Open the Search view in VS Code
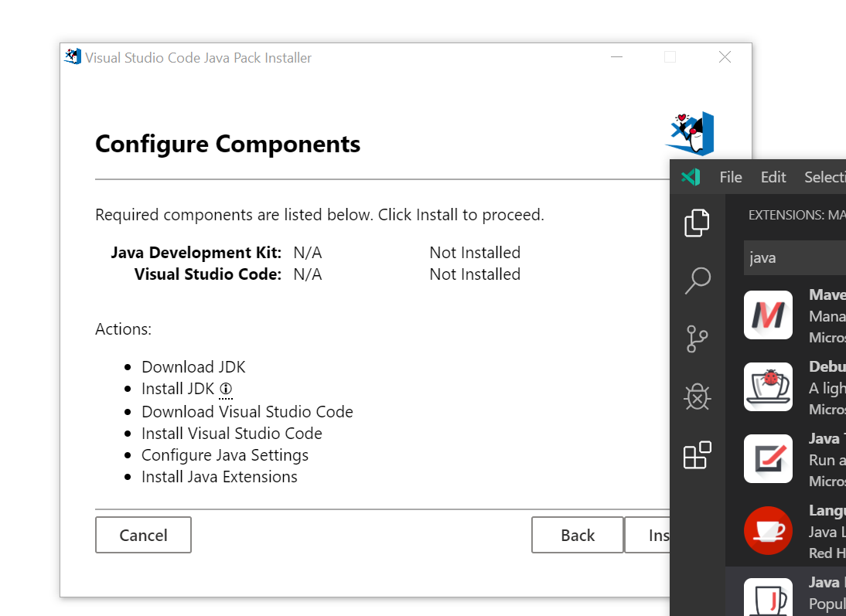 pyautogui.click(x=698, y=281)
